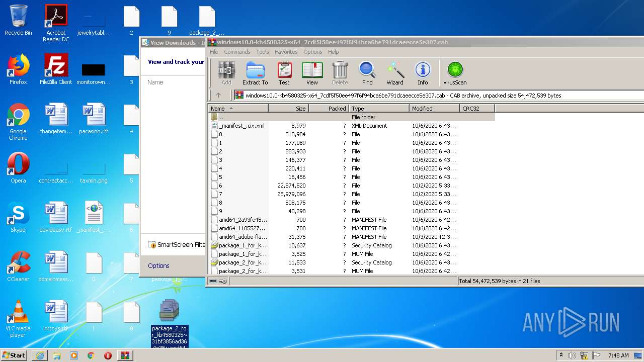The image size is (644, 362).
Task: Click the Start button
Action: 14,355
